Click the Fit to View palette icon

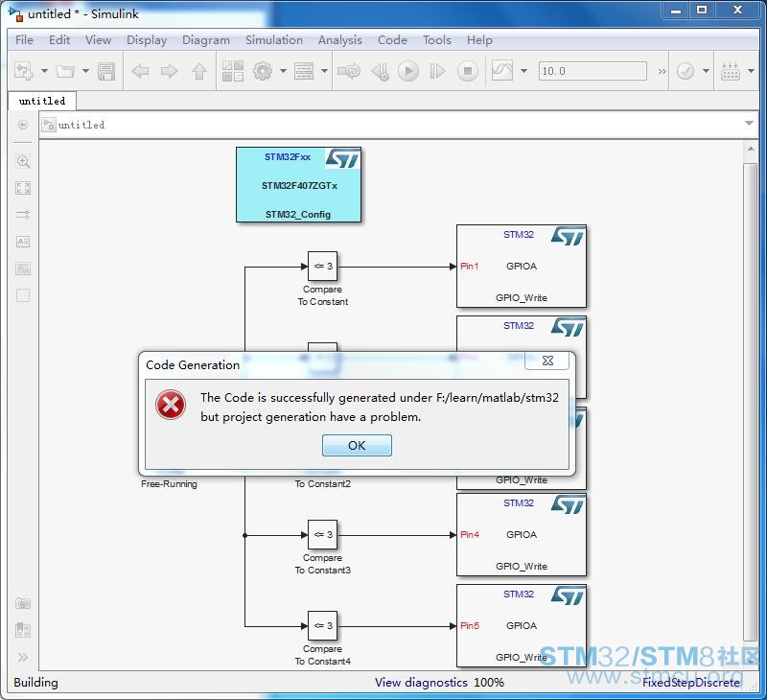coord(23,188)
